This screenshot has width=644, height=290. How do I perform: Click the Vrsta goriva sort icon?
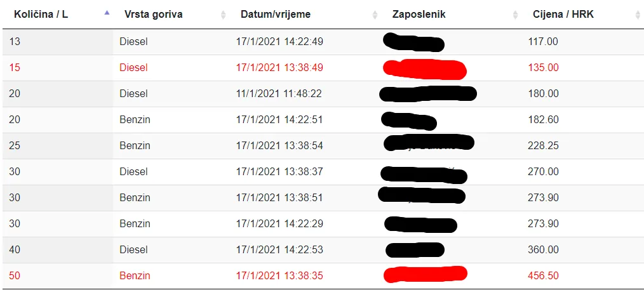click(223, 15)
